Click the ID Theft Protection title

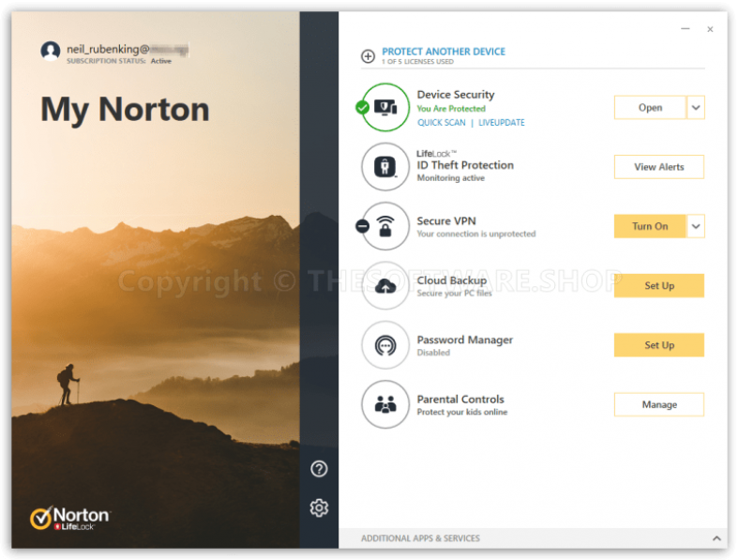[x=465, y=165]
